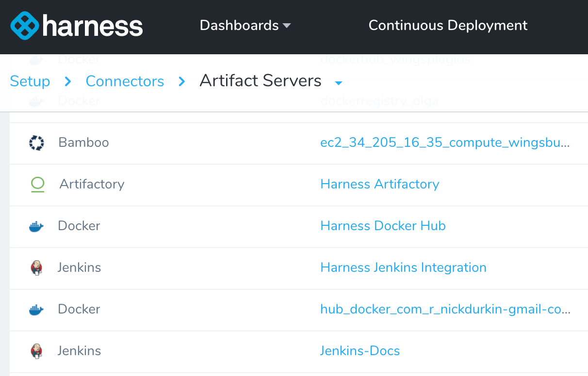The height and width of the screenshot is (376, 588).
Task: Click the Artifact Servers breadcrumb title
Action: point(261,80)
